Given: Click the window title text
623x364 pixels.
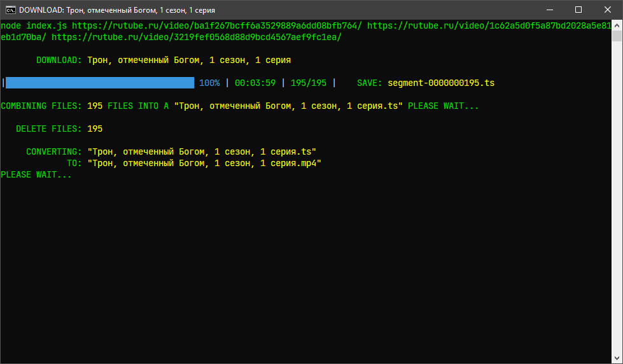Looking at the screenshot, I should (117, 10).
